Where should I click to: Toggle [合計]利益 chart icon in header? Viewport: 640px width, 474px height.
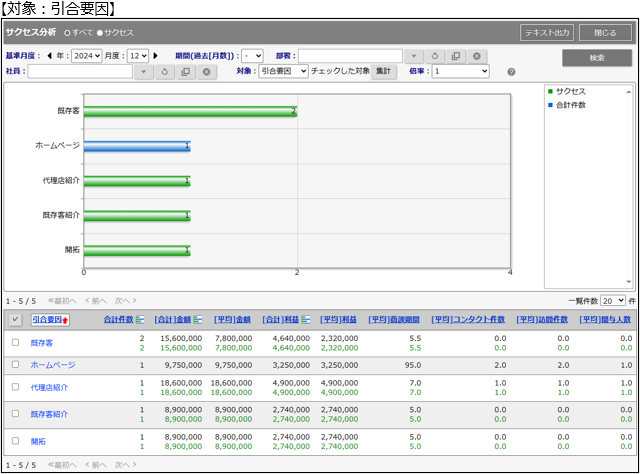pyautogui.click(x=306, y=320)
